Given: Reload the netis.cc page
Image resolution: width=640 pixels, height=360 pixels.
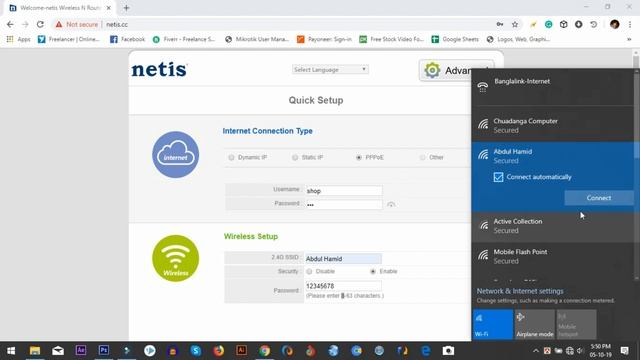Looking at the screenshot, I should tap(40, 24).
